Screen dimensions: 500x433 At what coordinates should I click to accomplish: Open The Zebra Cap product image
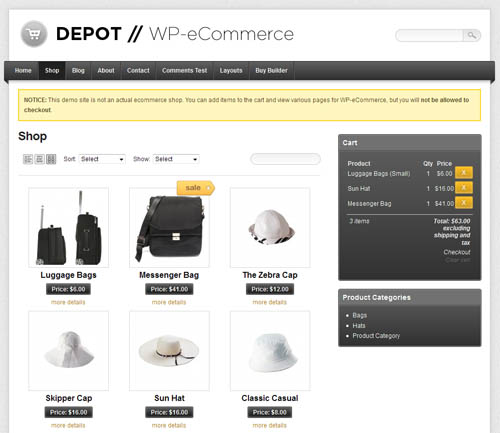pyautogui.click(x=270, y=227)
